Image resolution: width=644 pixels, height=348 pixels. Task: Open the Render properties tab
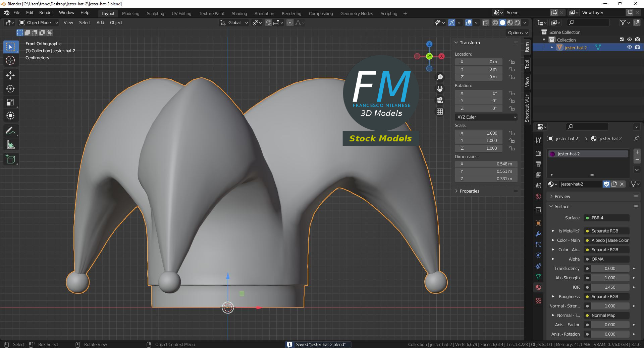coord(538,153)
